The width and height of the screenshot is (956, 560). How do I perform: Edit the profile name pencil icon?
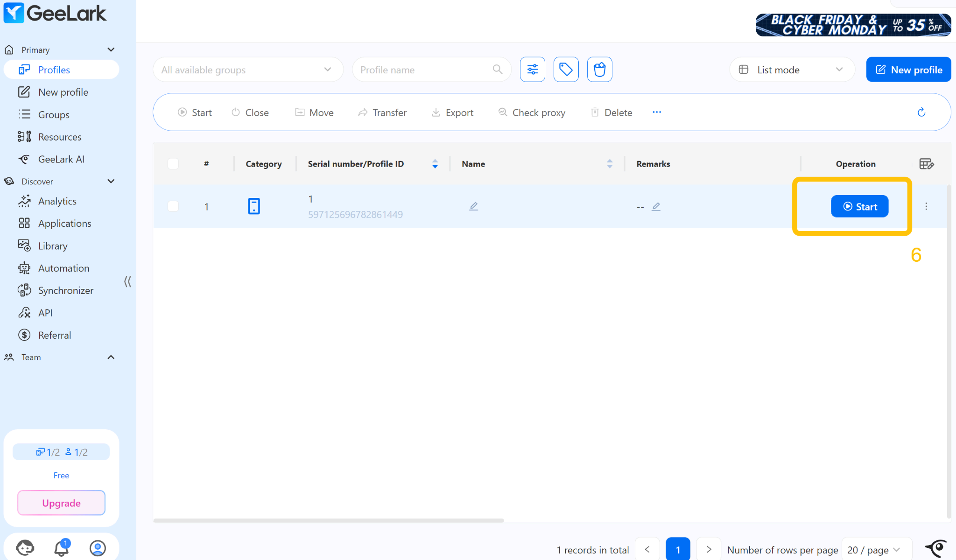pyautogui.click(x=473, y=206)
